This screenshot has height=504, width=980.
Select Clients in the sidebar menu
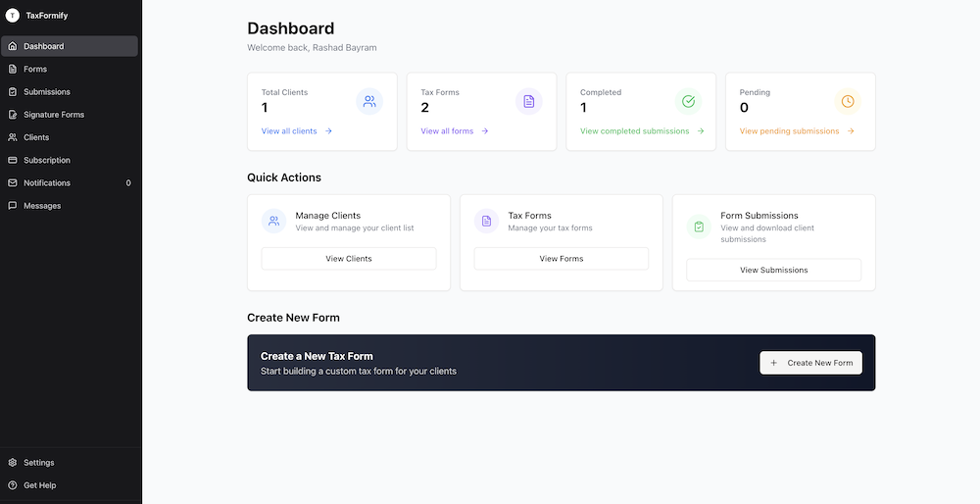click(x=36, y=137)
